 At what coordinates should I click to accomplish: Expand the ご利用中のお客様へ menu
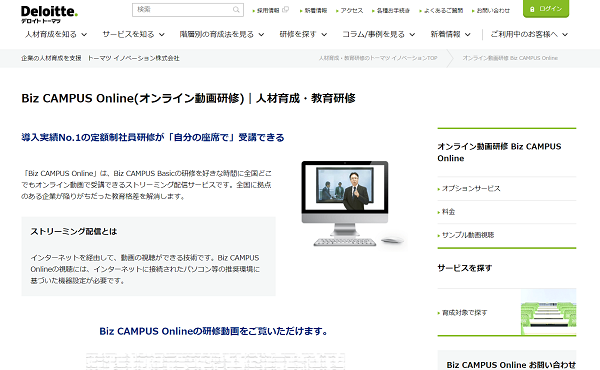(529, 34)
